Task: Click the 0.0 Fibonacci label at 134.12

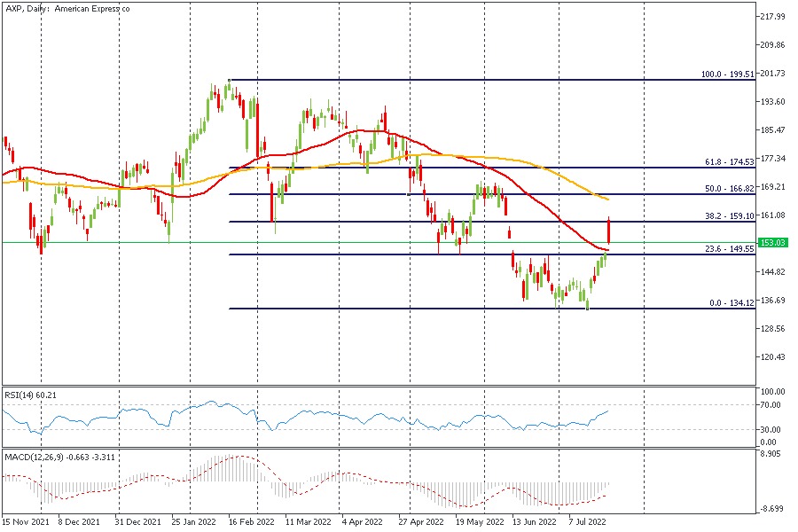Action: 731,303
